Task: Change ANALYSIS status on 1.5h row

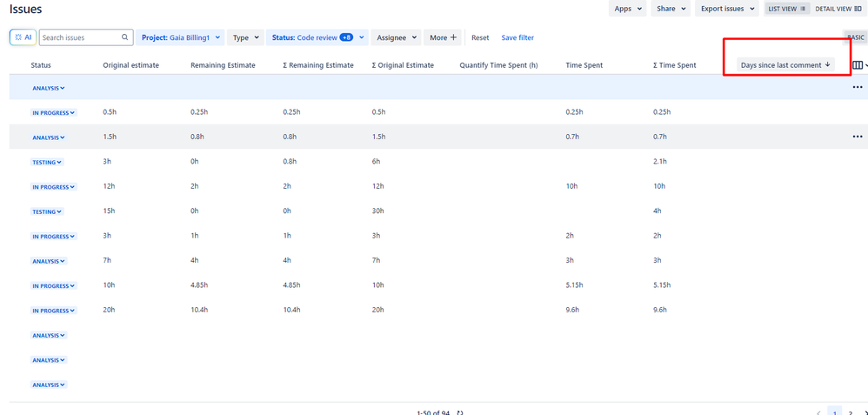Action: (x=49, y=137)
